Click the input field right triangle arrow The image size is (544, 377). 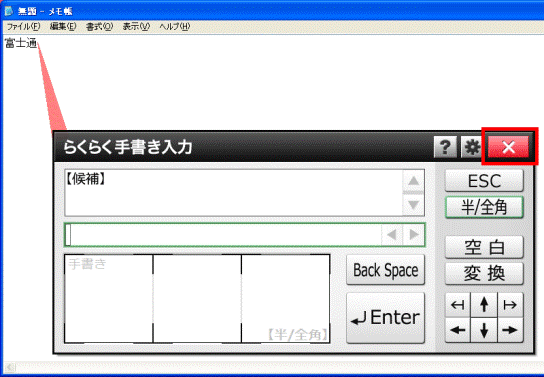(x=414, y=235)
